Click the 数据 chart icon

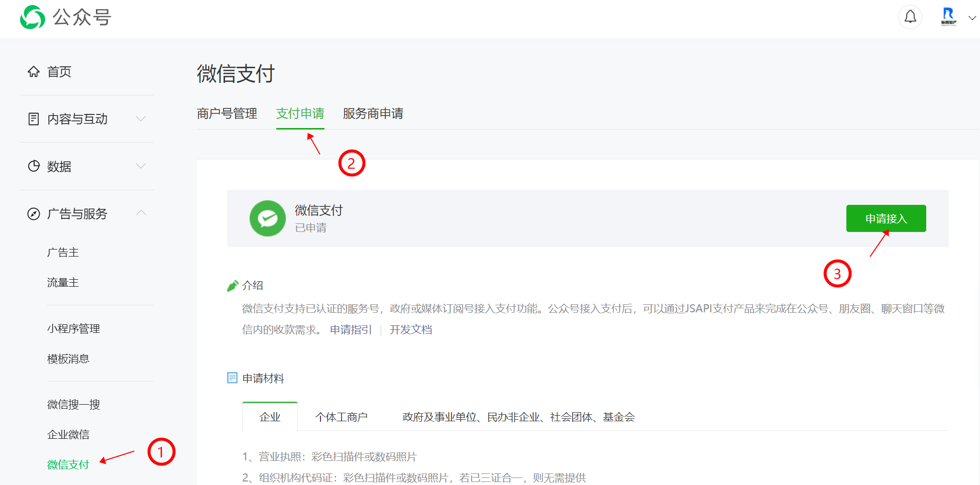click(34, 166)
